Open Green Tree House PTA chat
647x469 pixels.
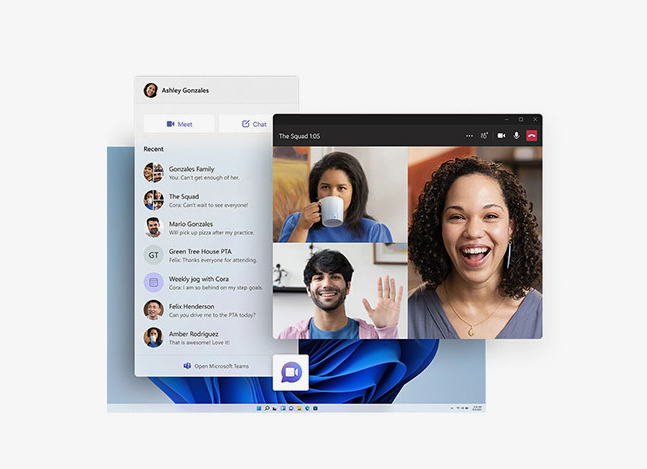coord(204,255)
